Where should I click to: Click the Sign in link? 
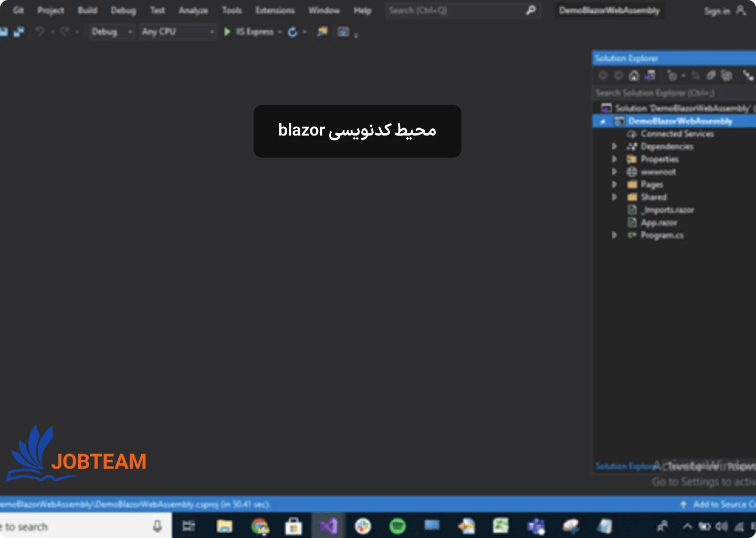click(717, 11)
